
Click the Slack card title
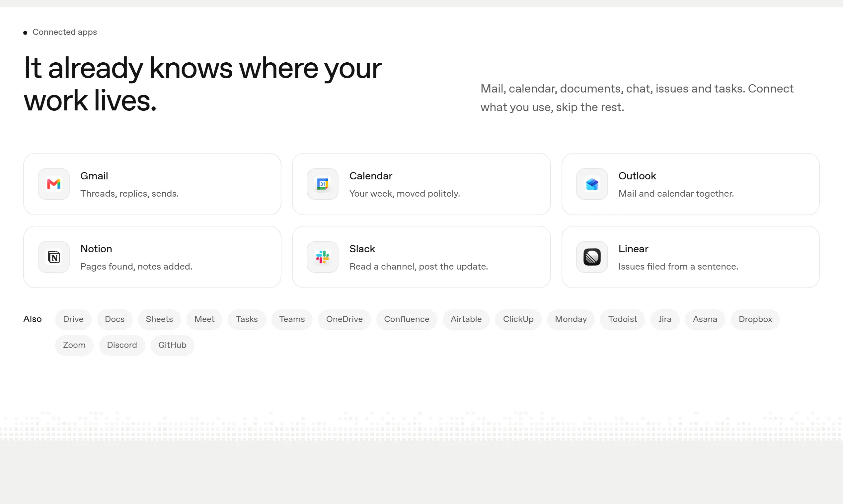[x=362, y=249]
